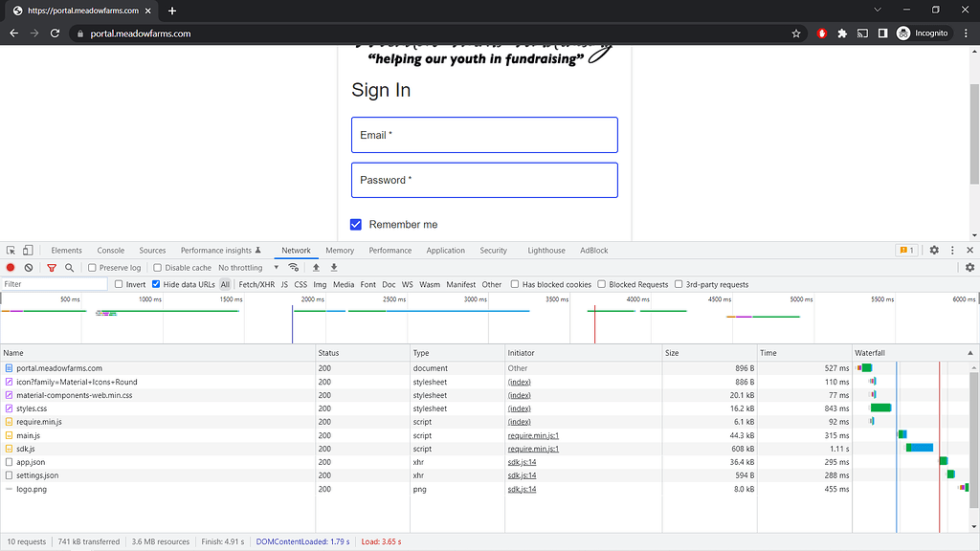Click the page vertical scrollbar
The height and width of the screenshot is (551, 980).
pyautogui.click(x=974, y=133)
